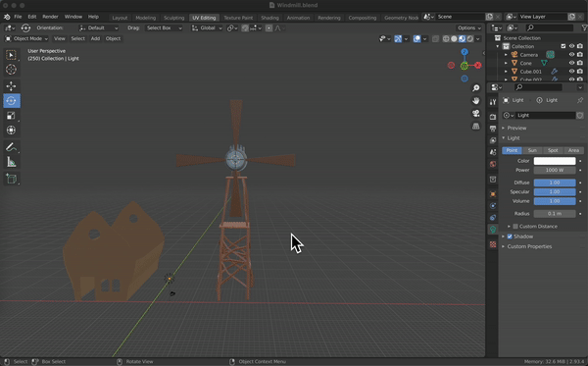This screenshot has height=366, width=588.
Task: Click the pan view hand icon
Action: click(476, 101)
